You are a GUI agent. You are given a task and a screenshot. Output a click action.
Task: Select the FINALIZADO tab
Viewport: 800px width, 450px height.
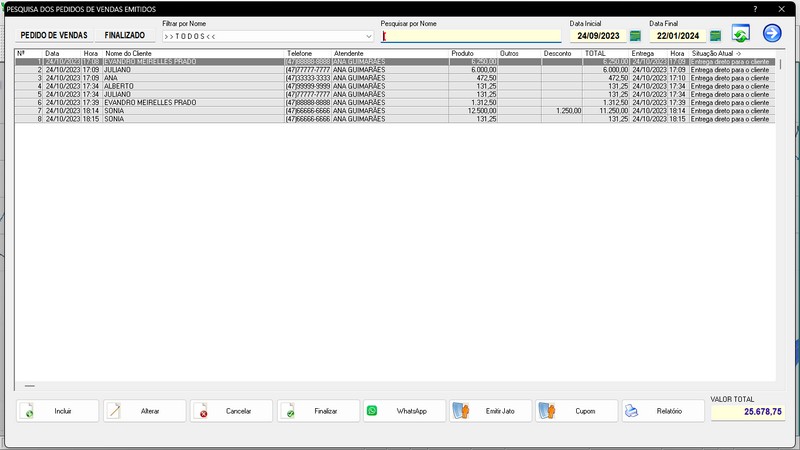tap(125, 35)
